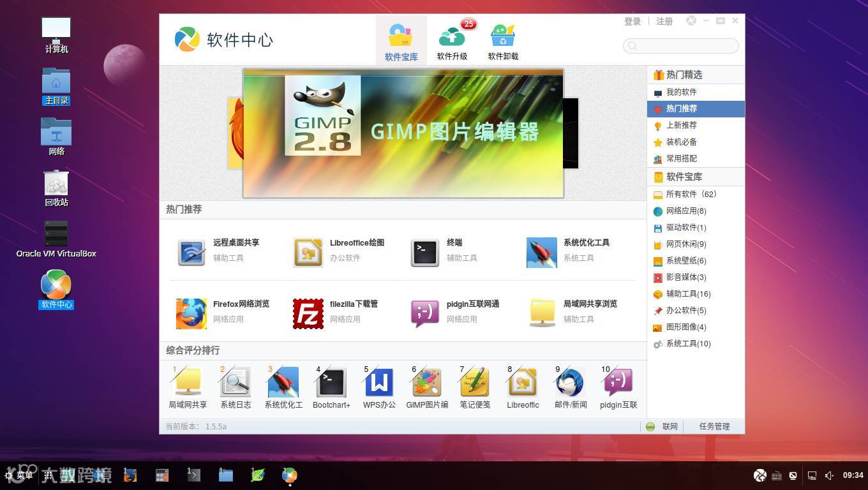Open the 系统壁纸(6) category
Screen dimensions: 868x490
pyautogui.click(x=696, y=261)
